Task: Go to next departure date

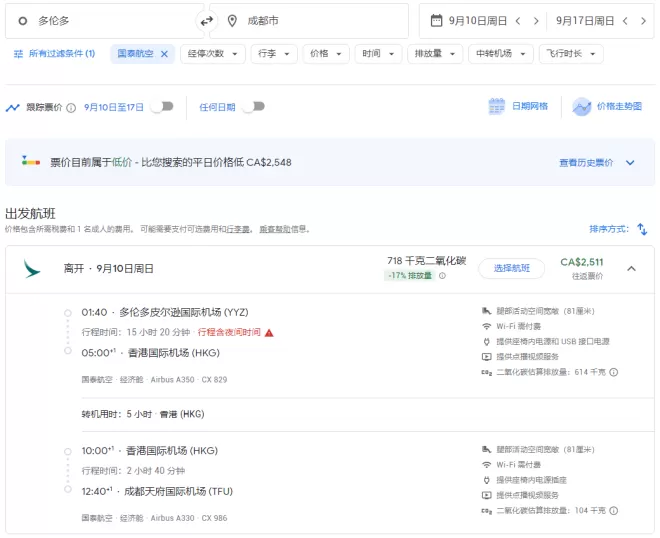Action: [536, 21]
